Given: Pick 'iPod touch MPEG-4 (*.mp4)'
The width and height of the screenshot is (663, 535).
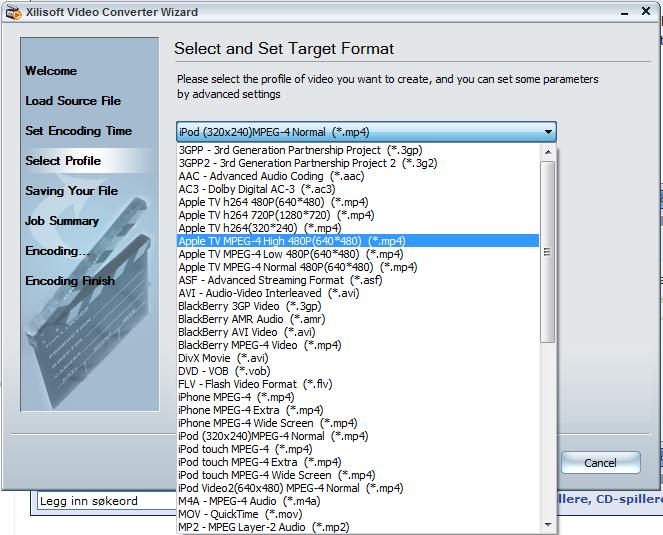Looking at the screenshot, I should (x=358, y=449).
